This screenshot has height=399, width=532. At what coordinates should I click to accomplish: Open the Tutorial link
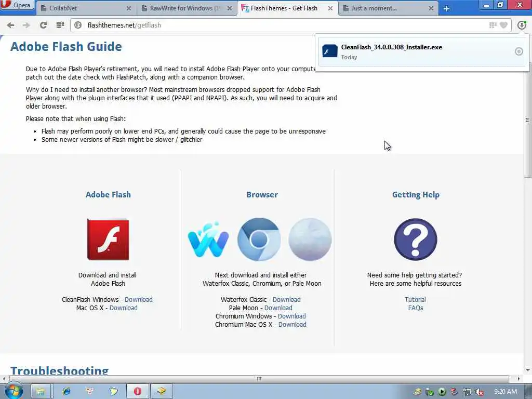[415, 300]
